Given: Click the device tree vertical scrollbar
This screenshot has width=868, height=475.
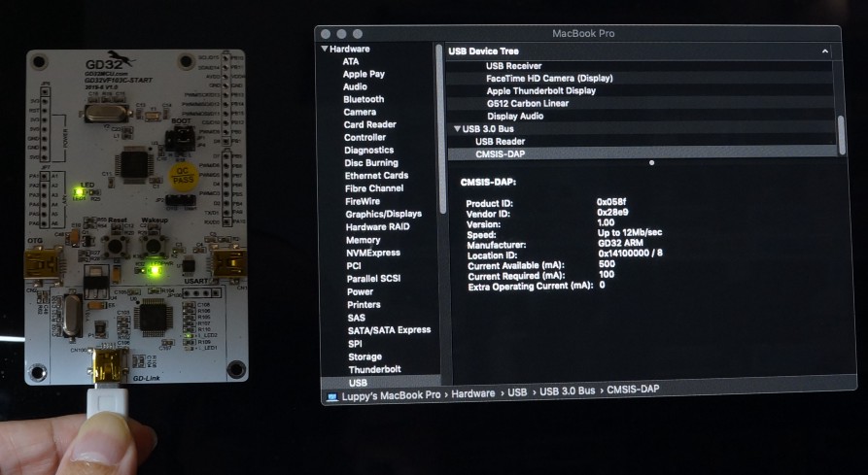Looking at the screenshot, I should (842, 134).
